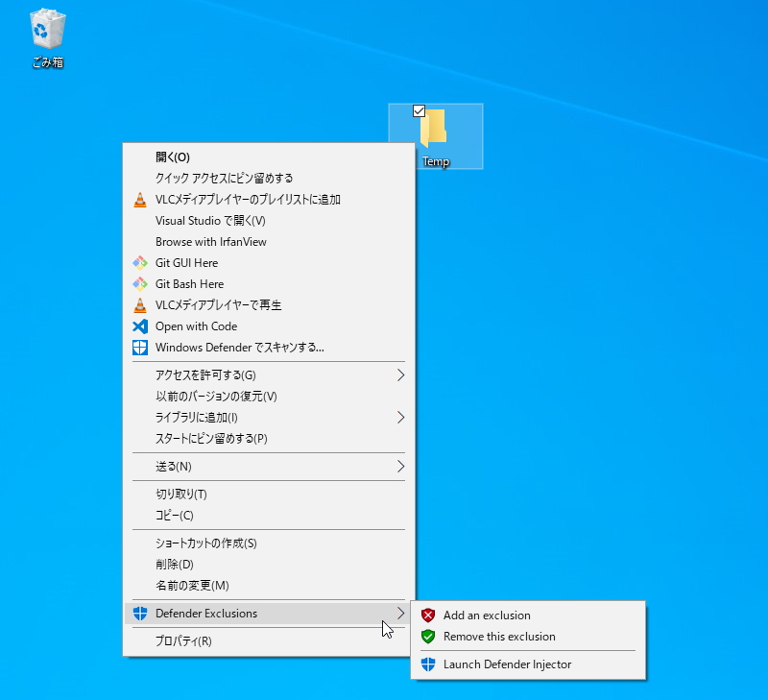Expand the アクセスを許可する(G) submenu arrow

pyautogui.click(x=400, y=375)
